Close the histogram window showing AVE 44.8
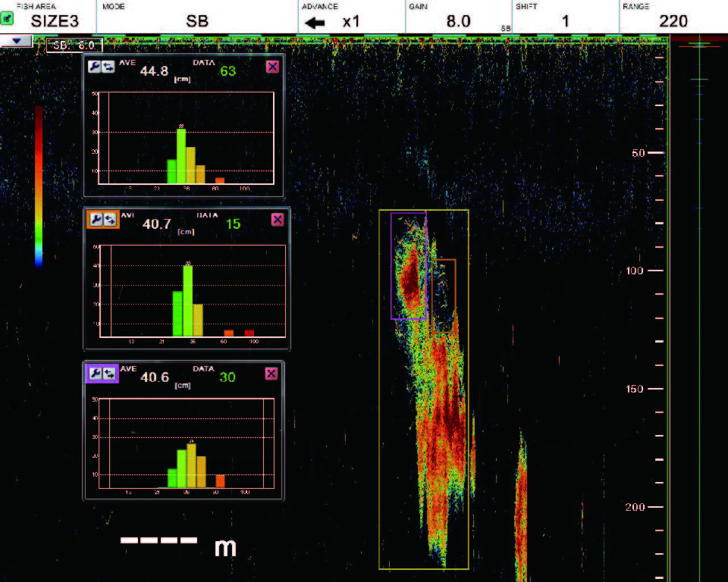 click(x=272, y=67)
